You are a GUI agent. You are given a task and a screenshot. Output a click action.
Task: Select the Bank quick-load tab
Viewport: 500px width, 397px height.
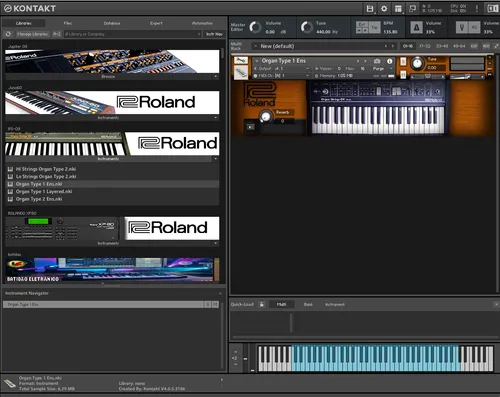tap(308, 304)
